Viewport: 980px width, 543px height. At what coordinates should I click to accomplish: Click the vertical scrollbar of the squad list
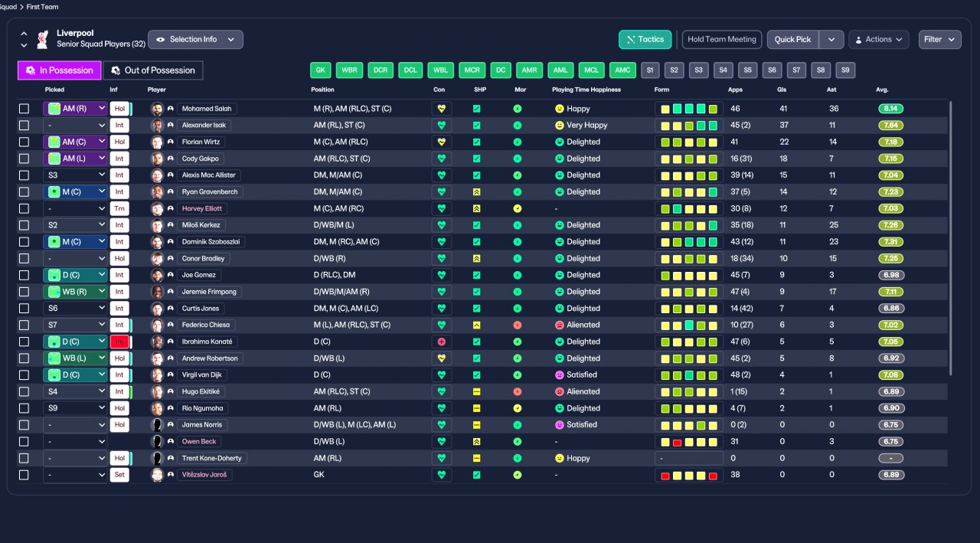[951, 237]
